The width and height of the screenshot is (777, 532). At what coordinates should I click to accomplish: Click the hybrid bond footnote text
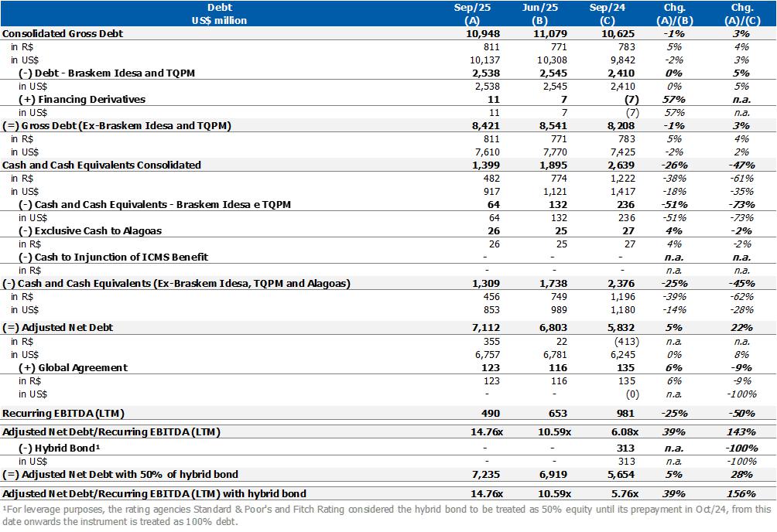point(387,515)
